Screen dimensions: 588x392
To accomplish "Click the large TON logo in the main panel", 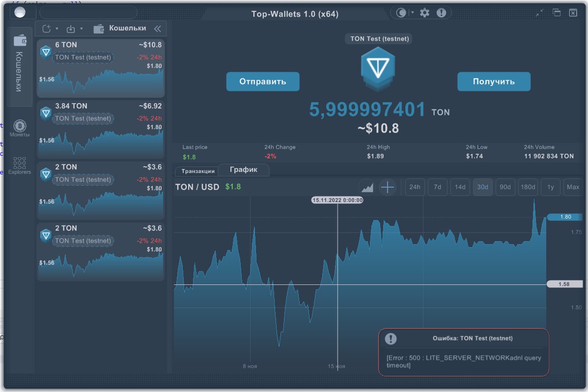I will [x=378, y=69].
